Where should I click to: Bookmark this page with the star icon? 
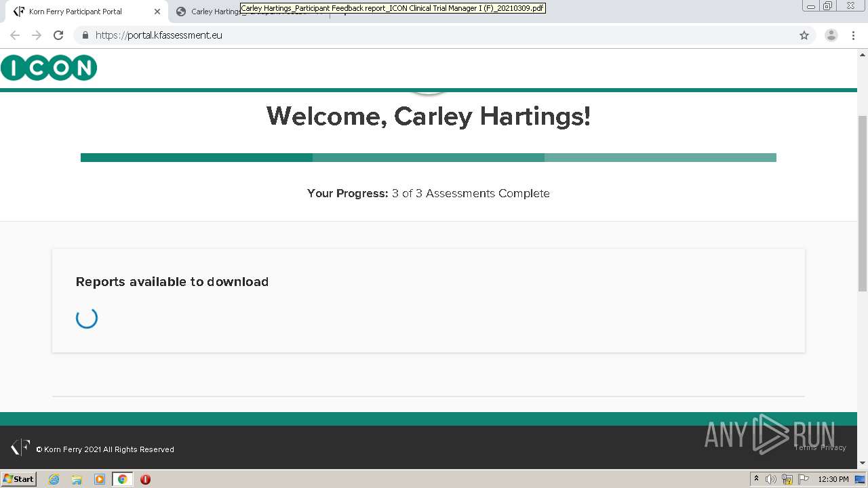point(804,35)
